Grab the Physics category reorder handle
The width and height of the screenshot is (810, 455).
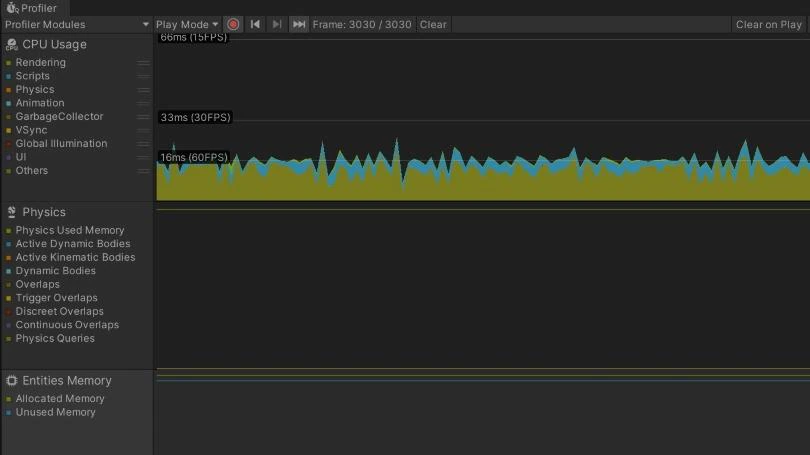click(x=143, y=90)
